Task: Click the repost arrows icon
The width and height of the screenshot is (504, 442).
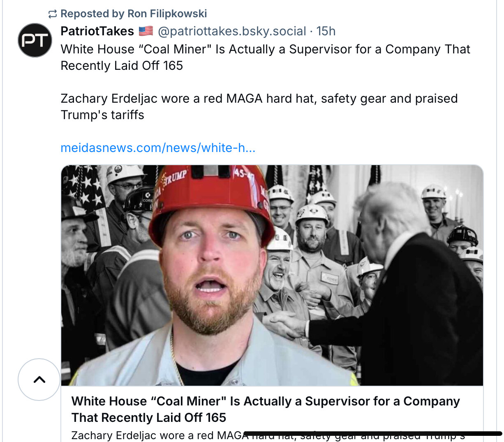Action: tap(52, 14)
